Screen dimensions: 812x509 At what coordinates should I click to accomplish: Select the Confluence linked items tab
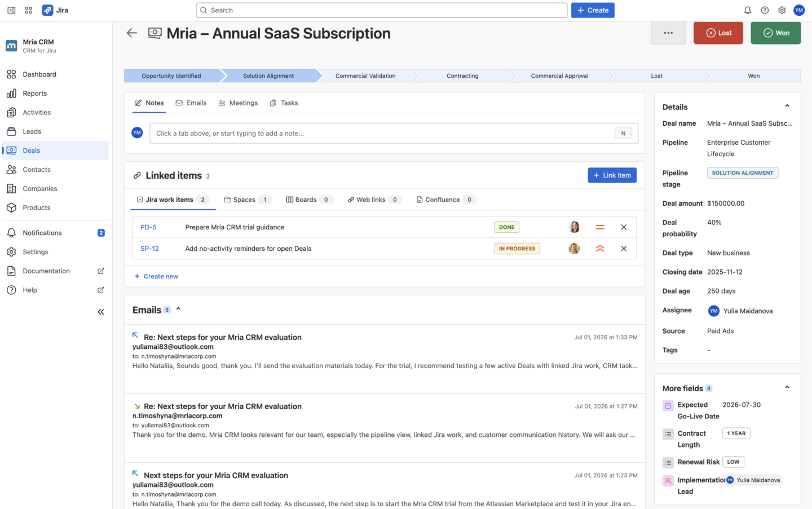click(447, 200)
